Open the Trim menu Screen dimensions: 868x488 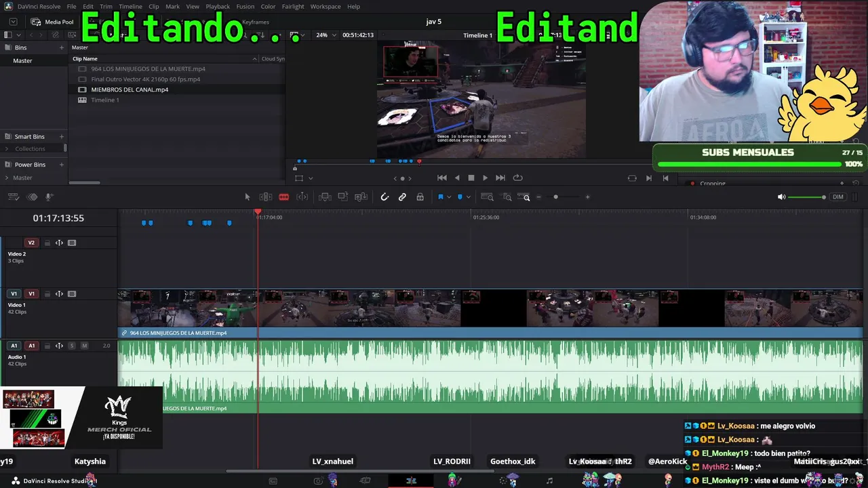coord(106,7)
